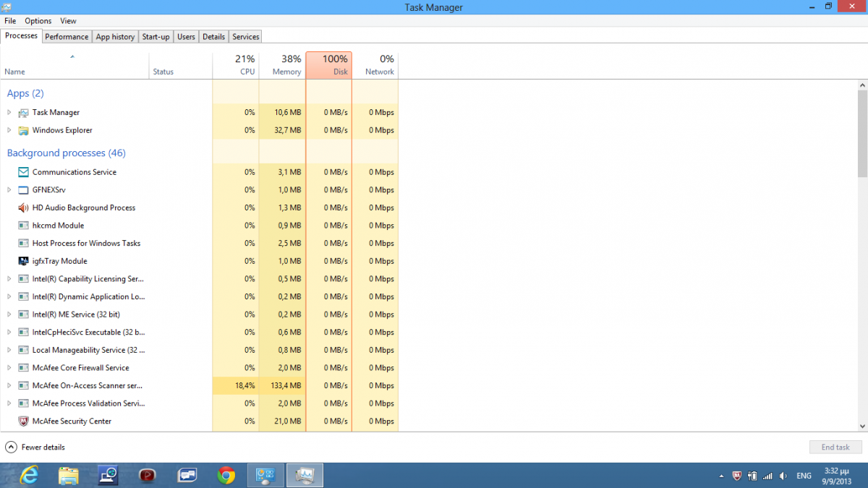Click the Control Panel taskbar icon
This screenshot has width=868, height=488.
tap(265, 475)
